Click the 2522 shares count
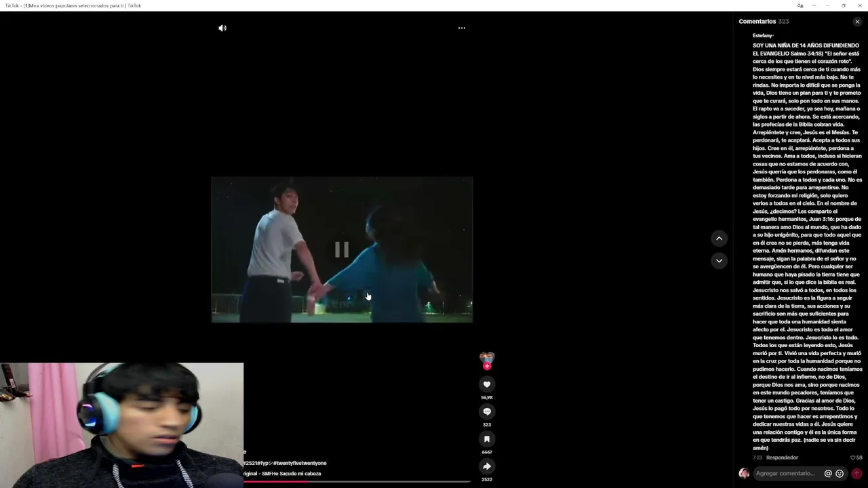868x488 pixels. pos(487,479)
